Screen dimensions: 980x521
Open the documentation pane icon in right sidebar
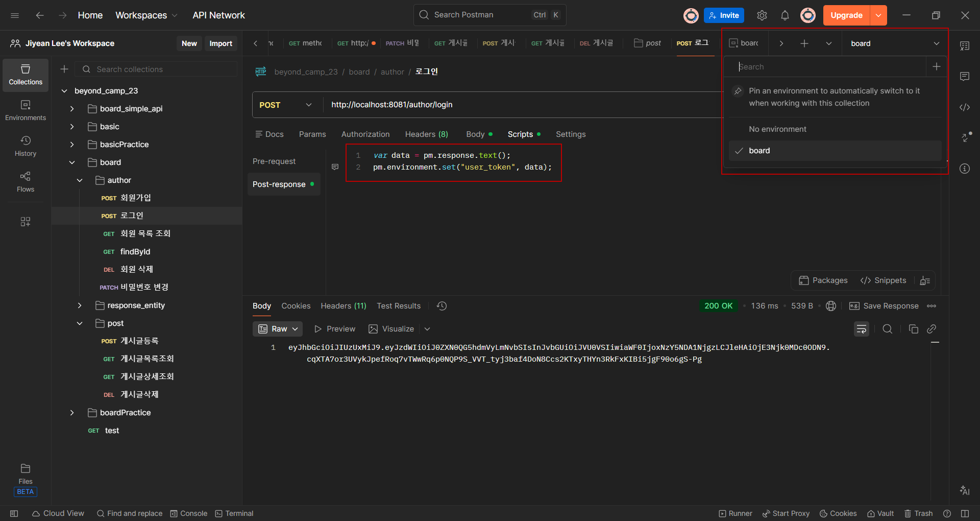pos(965,46)
